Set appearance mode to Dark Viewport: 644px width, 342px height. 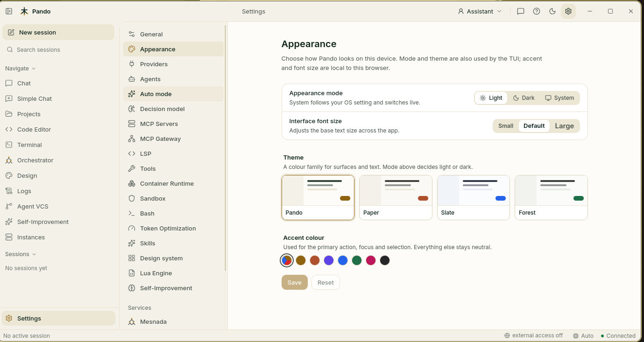tap(524, 98)
